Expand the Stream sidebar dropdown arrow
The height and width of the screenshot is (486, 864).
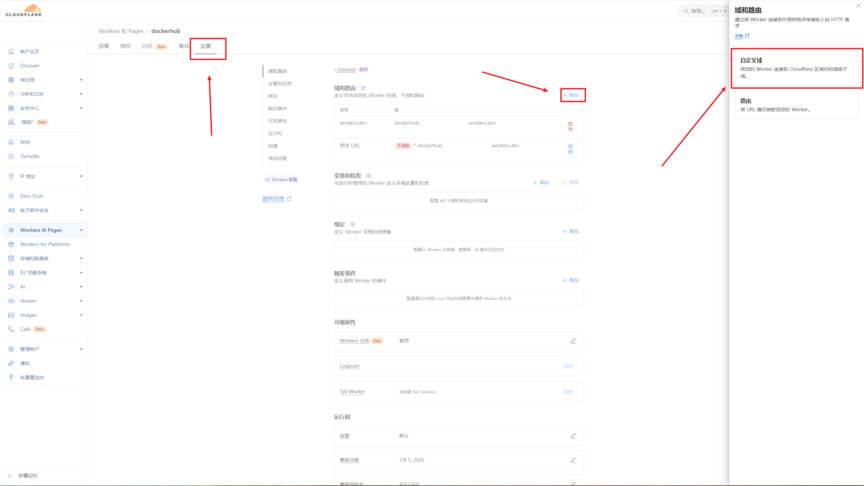point(81,301)
